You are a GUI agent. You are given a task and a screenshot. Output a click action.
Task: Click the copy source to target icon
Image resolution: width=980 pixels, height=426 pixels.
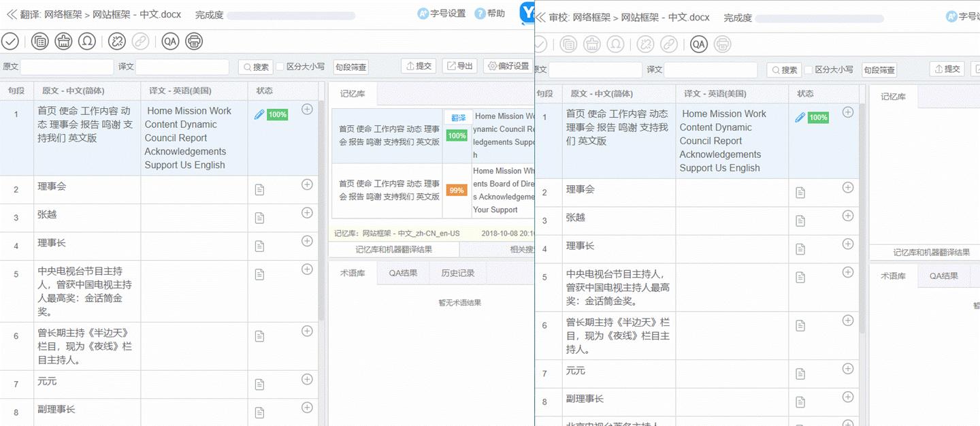tap(39, 42)
